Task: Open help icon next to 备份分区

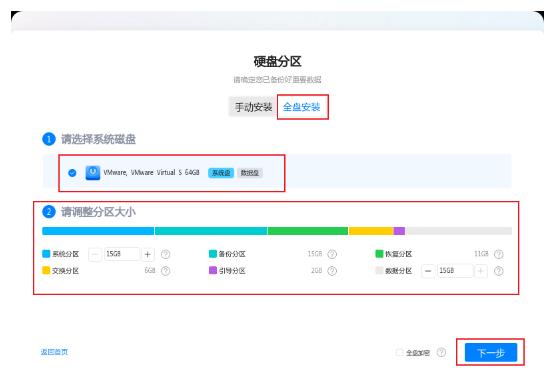Action: [x=332, y=254]
